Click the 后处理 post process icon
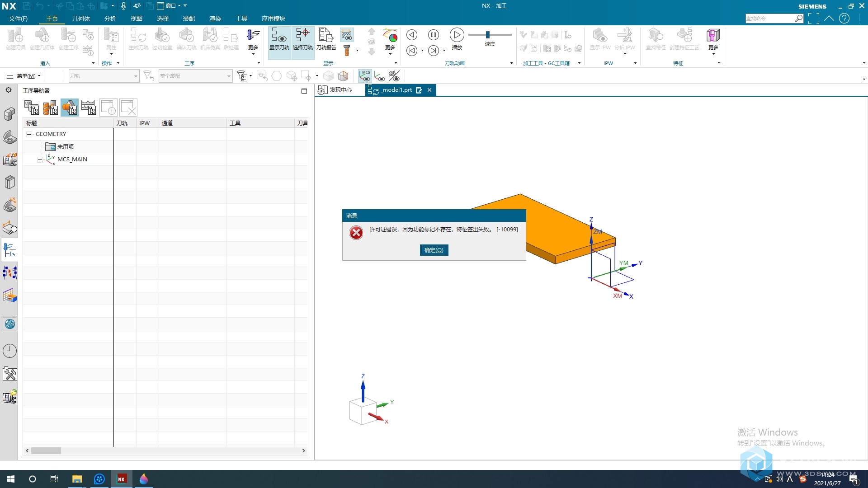The height and width of the screenshot is (488, 868). pyautogui.click(x=231, y=39)
